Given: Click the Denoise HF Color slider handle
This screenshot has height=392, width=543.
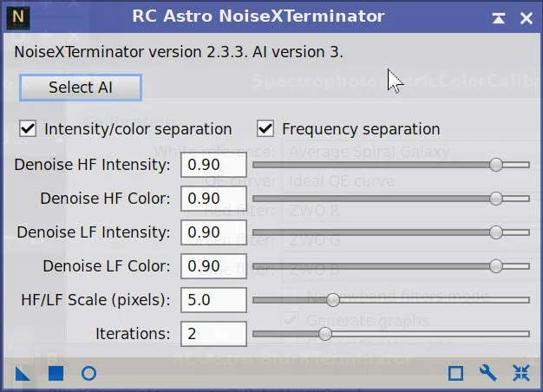Looking at the screenshot, I should pos(496,199).
